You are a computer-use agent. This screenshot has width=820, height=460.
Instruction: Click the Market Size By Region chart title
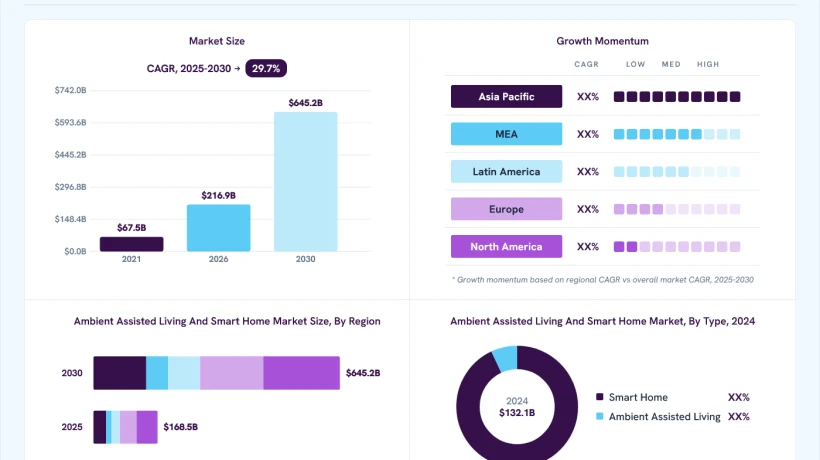[x=227, y=321]
